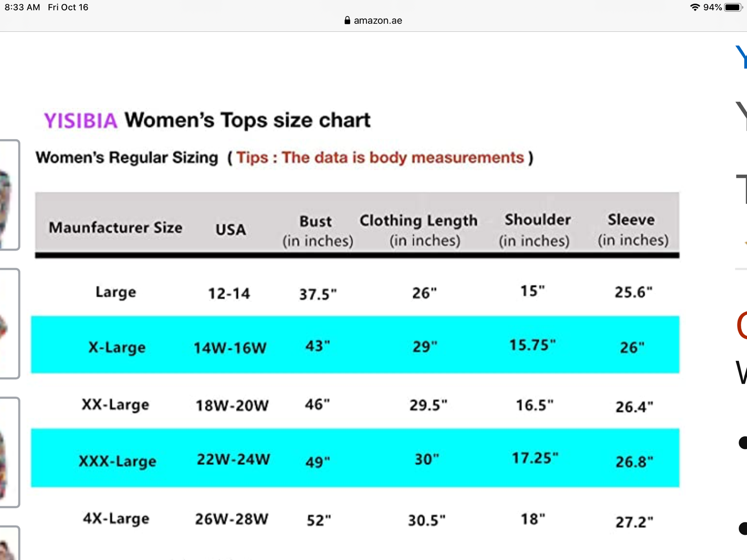Tap the 26W-28W USA size cell
This screenshot has height=560, width=747.
(232, 519)
